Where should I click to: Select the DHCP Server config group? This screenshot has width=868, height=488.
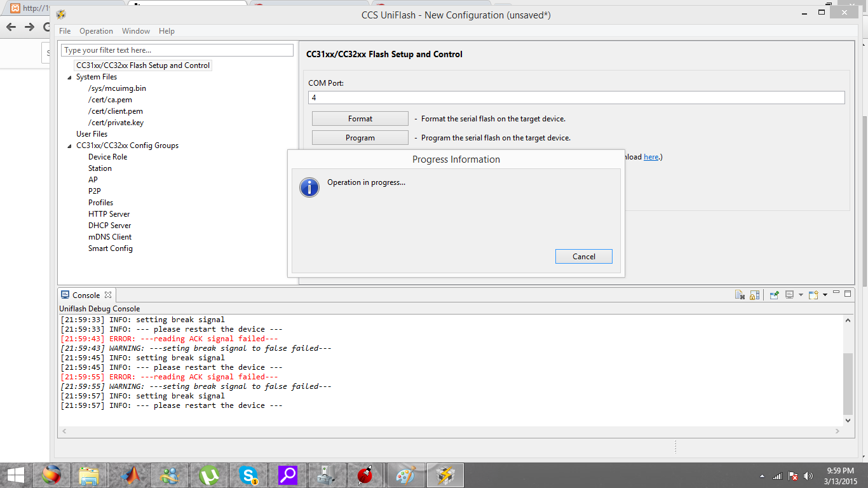(109, 226)
